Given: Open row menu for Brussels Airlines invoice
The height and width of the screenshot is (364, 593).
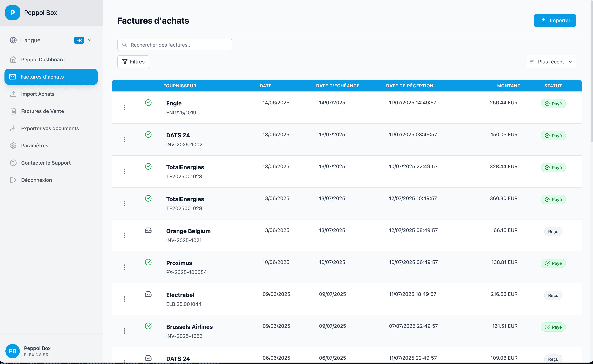Looking at the screenshot, I should [x=125, y=331].
